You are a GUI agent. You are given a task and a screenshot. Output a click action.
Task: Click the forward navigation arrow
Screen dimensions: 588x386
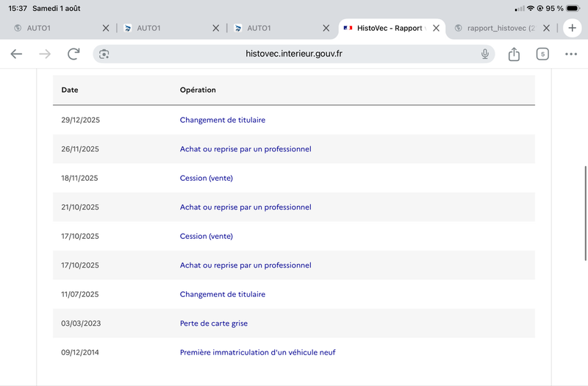pos(45,54)
